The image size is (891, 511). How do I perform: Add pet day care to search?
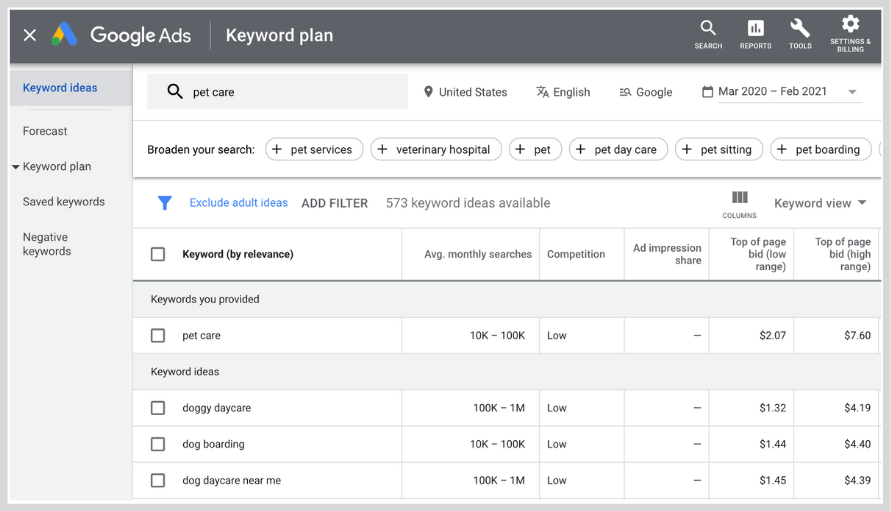[618, 149]
